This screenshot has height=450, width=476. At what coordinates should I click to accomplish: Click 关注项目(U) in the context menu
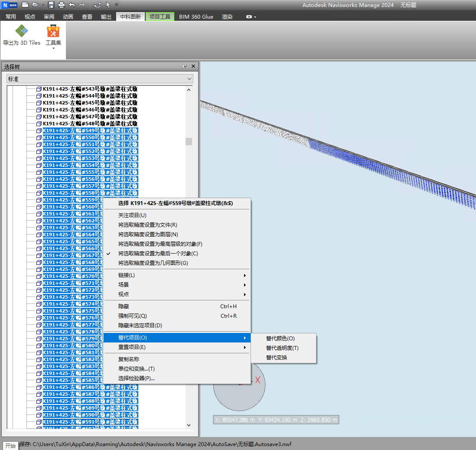(177, 215)
